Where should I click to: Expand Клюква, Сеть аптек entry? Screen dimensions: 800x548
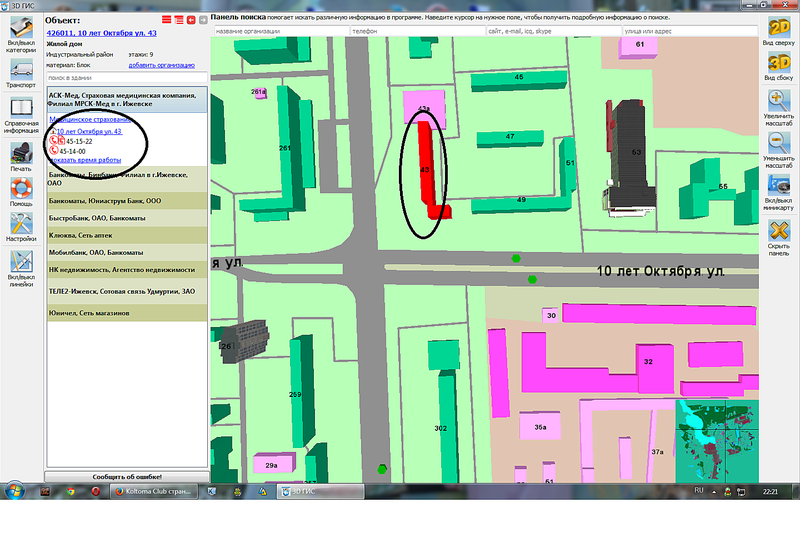(127, 235)
